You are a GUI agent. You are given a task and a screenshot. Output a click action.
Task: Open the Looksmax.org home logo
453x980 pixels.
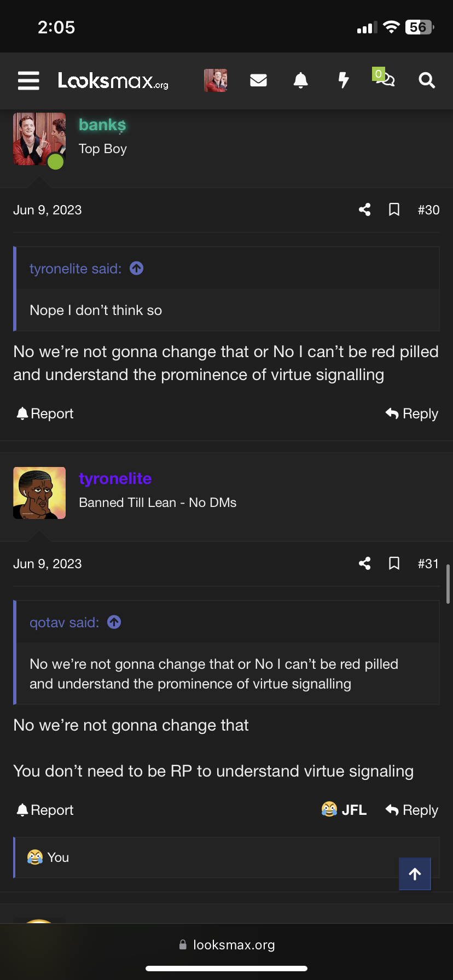tap(113, 80)
